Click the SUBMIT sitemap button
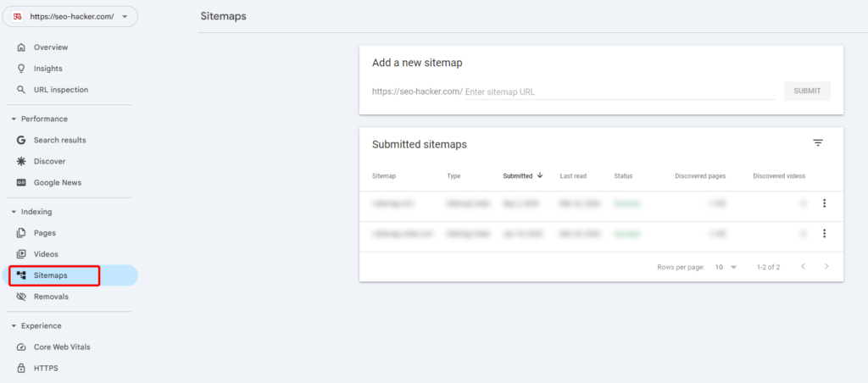The width and height of the screenshot is (868, 383). (x=807, y=92)
